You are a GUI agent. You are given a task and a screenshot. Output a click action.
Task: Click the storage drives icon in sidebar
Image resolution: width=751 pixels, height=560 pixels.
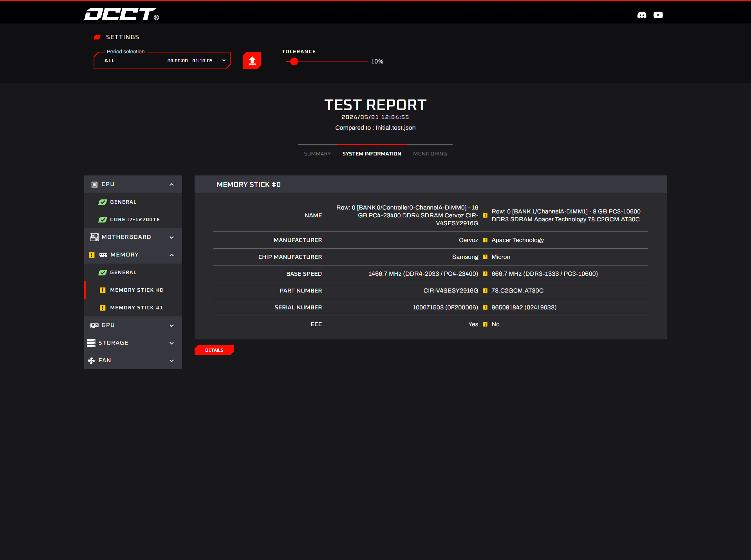(91, 343)
